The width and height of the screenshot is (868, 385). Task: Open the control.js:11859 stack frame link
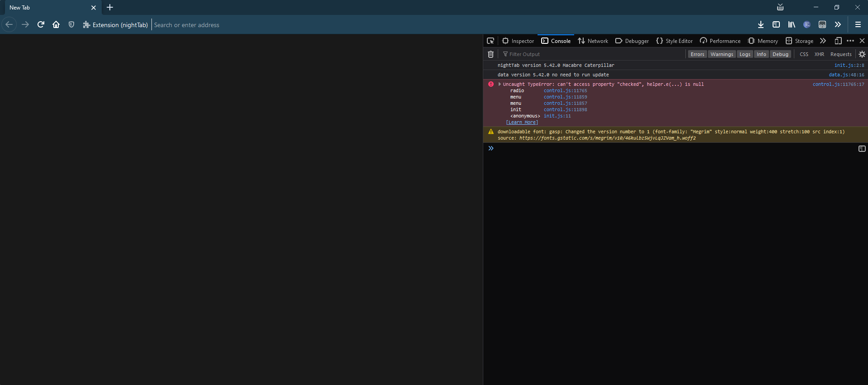[x=565, y=97]
